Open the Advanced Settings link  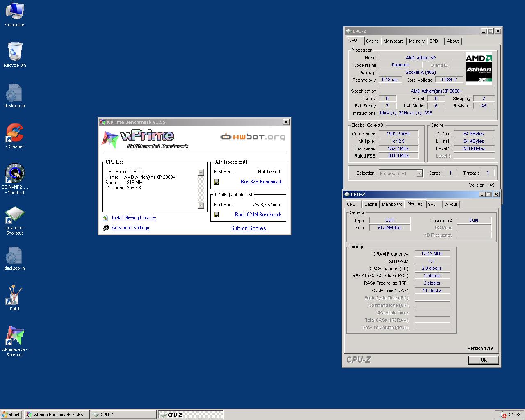(x=130, y=228)
